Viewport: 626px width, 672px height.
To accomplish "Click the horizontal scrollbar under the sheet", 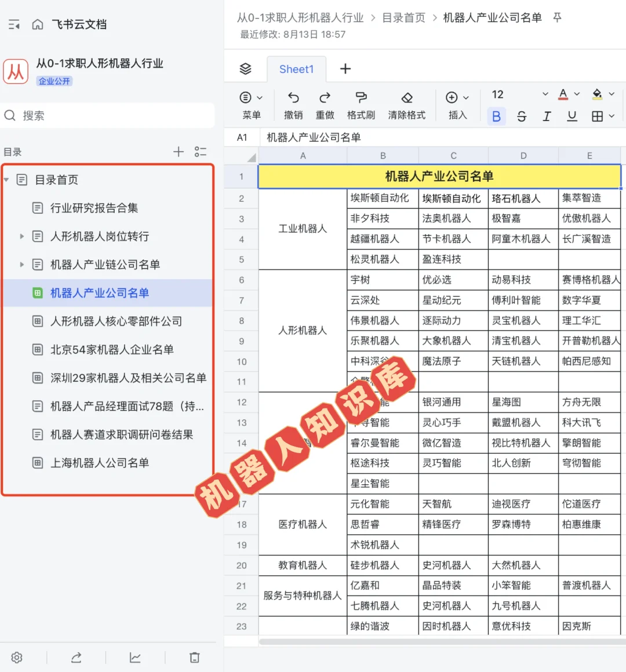I will click(x=442, y=641).
